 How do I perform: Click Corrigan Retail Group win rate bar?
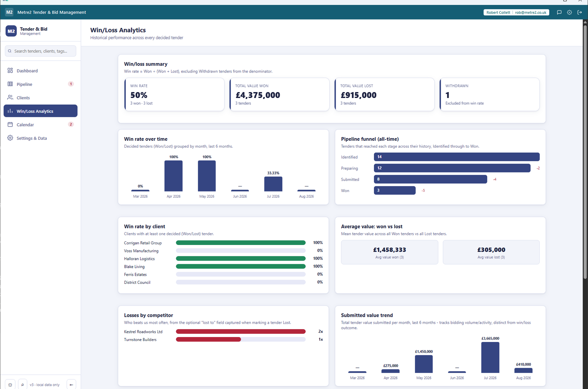pyautogui.click(x=241, y=243)
